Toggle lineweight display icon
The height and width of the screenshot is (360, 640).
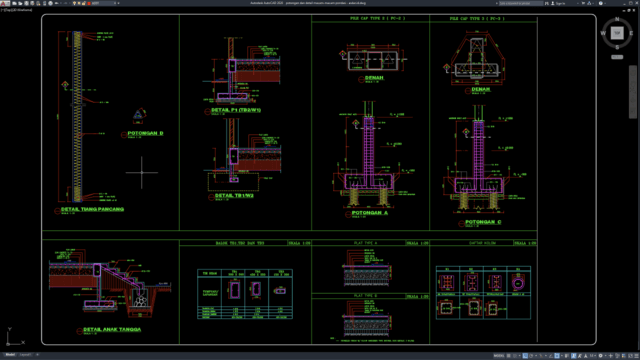click(x=567, y=356)
